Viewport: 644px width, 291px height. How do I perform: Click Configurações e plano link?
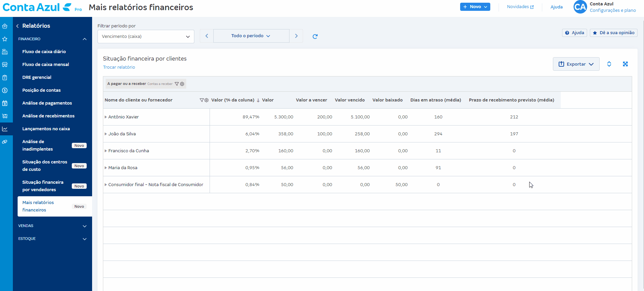[613, 10]
